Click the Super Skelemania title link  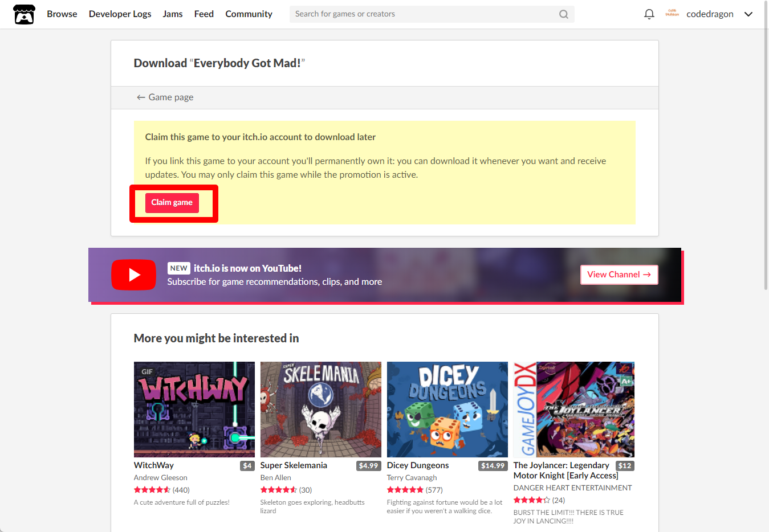pos(294,465)
